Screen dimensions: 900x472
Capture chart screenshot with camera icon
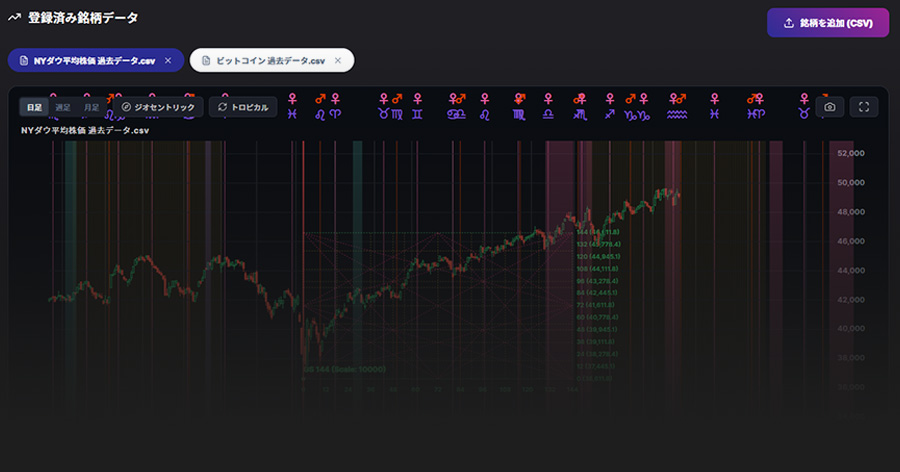829,106
